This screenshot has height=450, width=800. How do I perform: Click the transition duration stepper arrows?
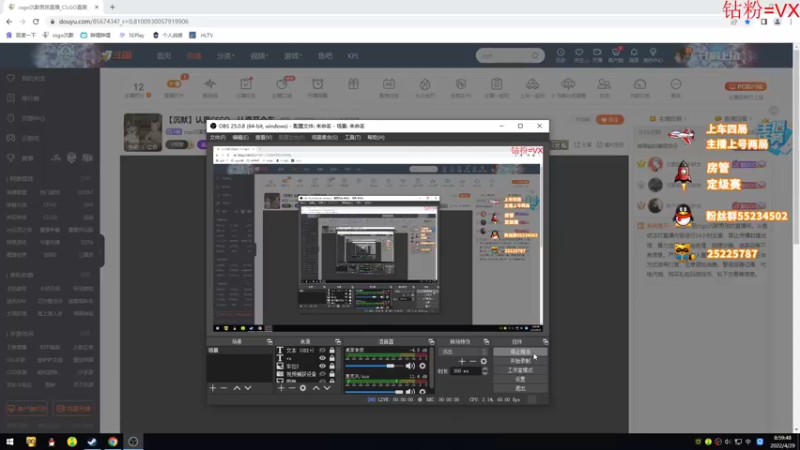[x=485, y=371]
